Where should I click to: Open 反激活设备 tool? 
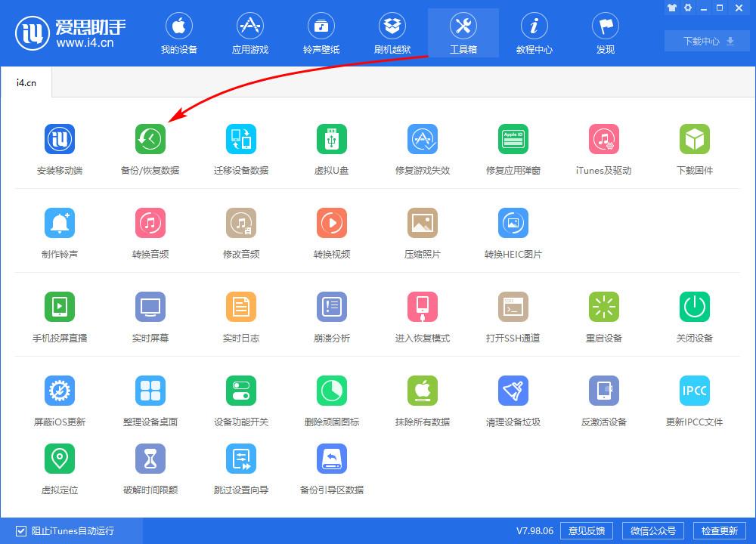point(603,391)
